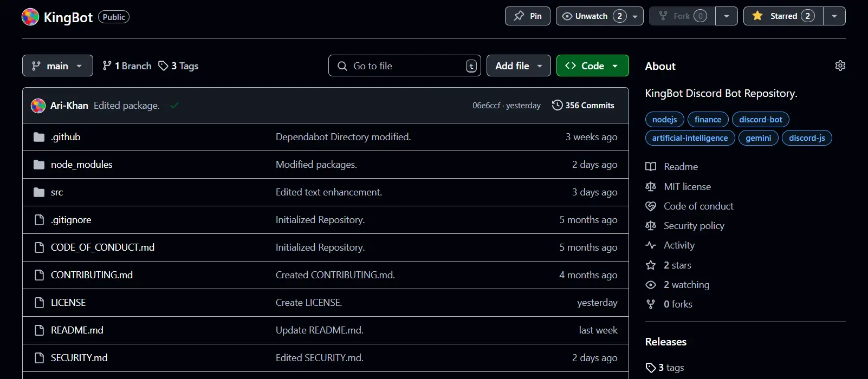Open the "Edited package." commit message
The height and width of the screenshot is (379, 868).
point(127,106)
